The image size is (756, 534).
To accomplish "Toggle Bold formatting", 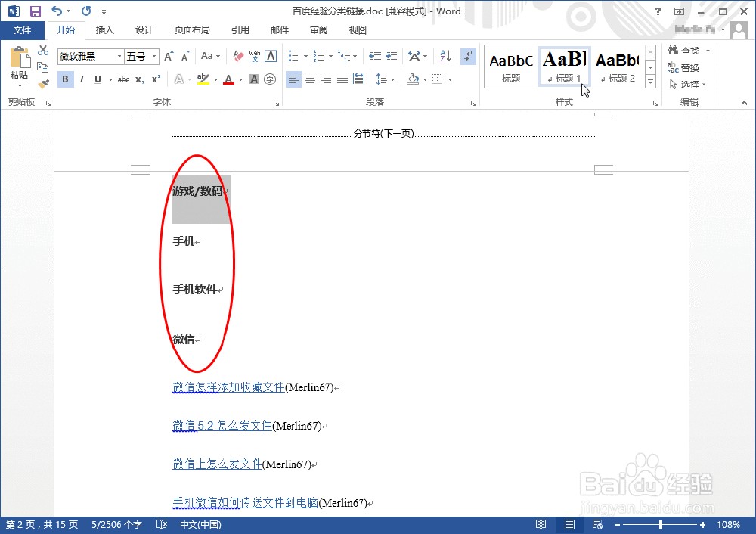I will click(x=65, y=79).
